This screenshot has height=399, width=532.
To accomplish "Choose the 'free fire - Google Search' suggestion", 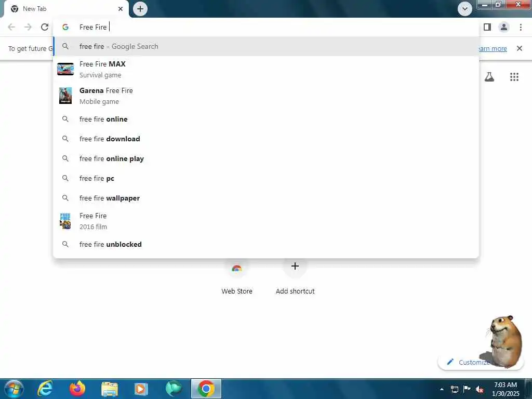I will click(x=266, y=46).
